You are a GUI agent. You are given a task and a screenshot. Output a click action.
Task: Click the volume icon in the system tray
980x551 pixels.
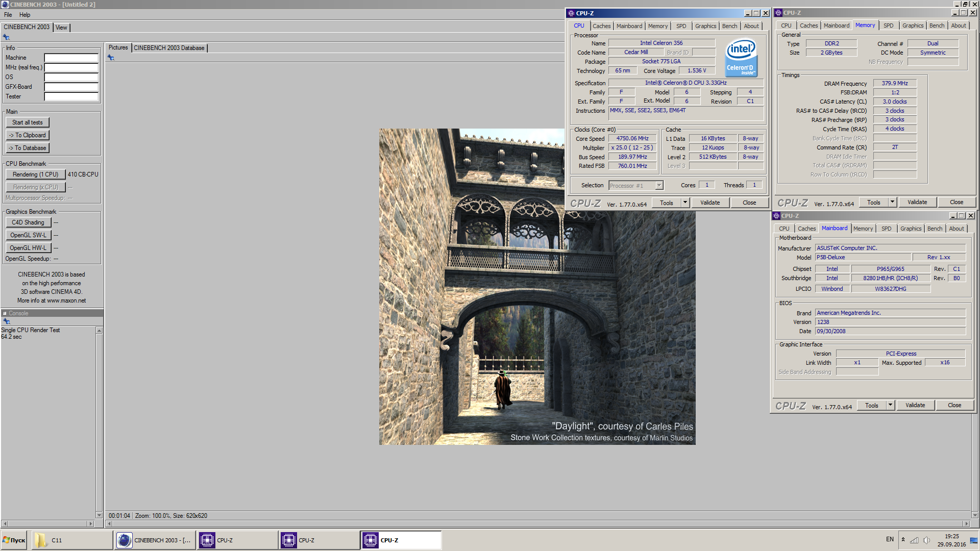tap(926, 540)
